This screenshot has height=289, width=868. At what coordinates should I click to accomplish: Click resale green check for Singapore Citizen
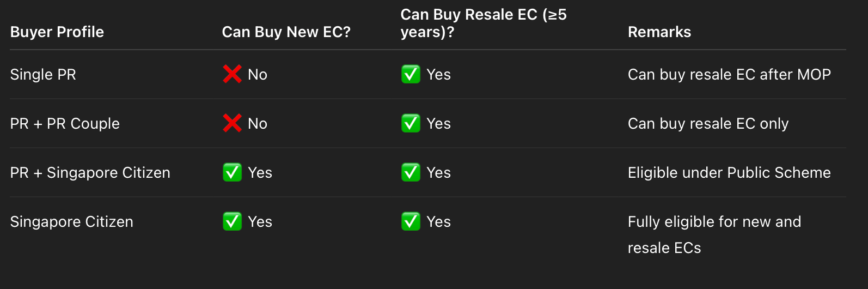pos(411,221)
